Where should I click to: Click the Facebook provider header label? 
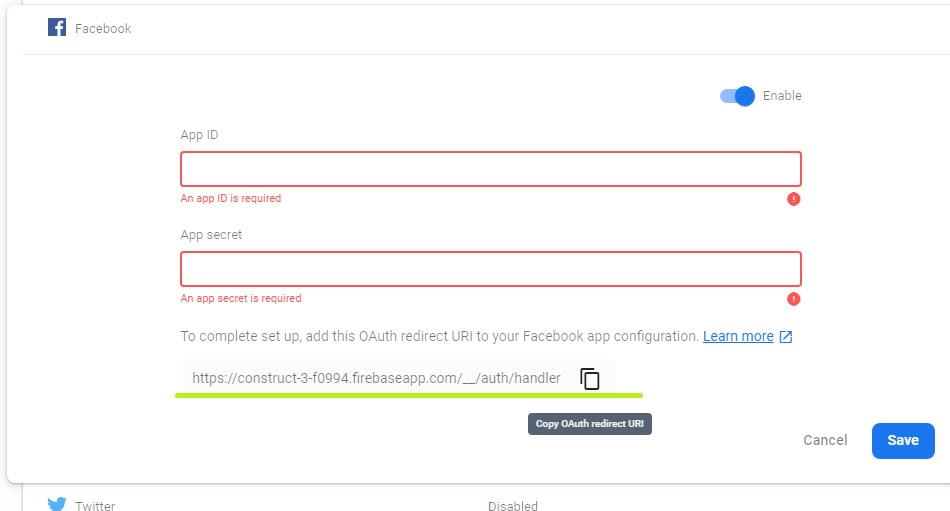coord(103,28)
